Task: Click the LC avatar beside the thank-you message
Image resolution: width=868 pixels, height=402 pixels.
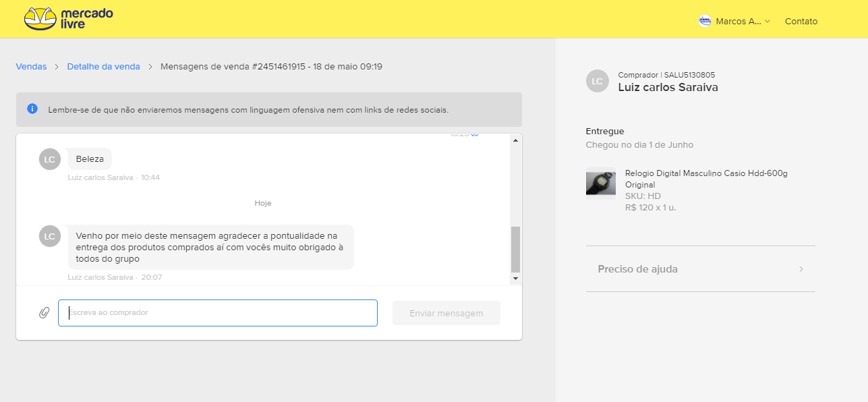Action: click(x=49, y=236)
